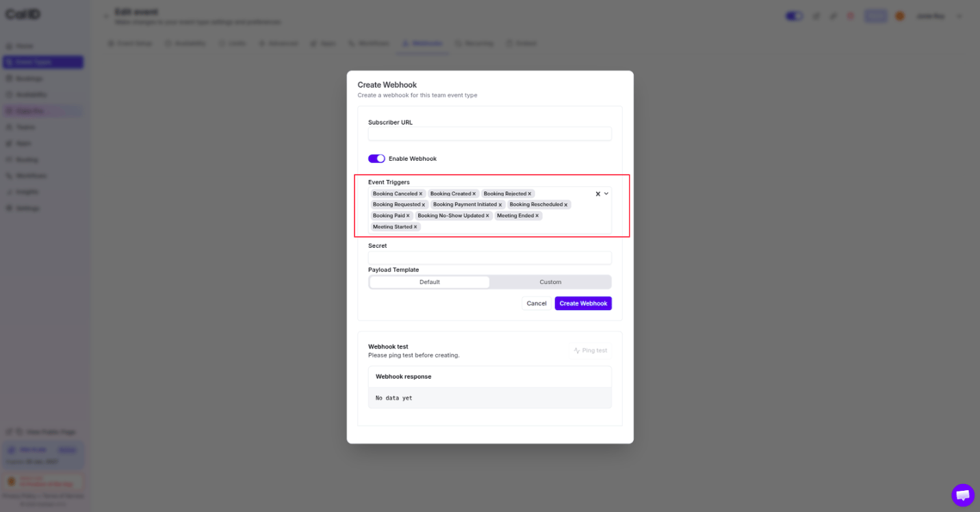Focus the Subscriber URL input field
Screen dimensions: 980x512
tap(490, 134)
